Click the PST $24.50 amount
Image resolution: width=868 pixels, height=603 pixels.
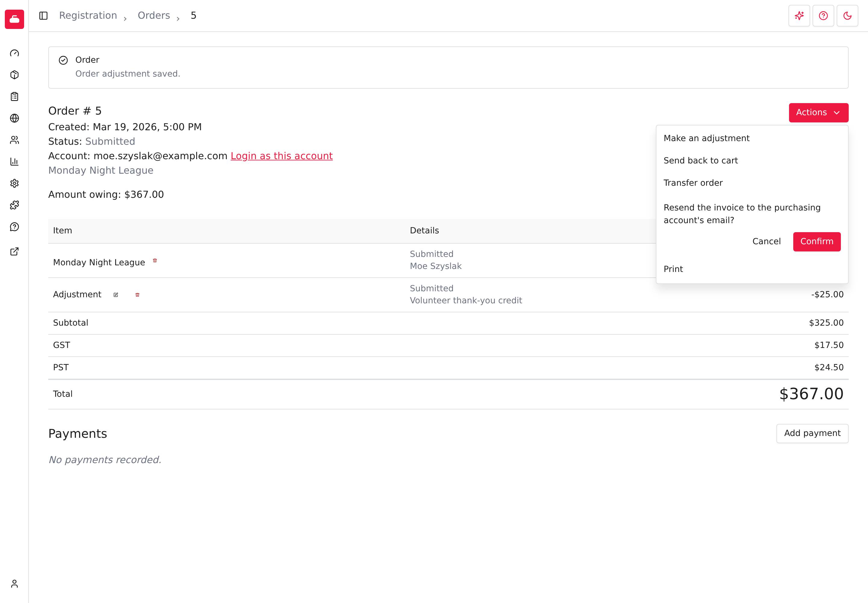pyautogui.click(x=829, y=367)
